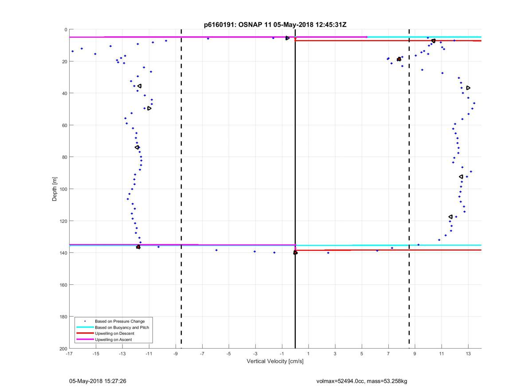Click triangle marker on descent profile near 92 m depth
The width and height of the screenshot is (532, 392).
461,177
